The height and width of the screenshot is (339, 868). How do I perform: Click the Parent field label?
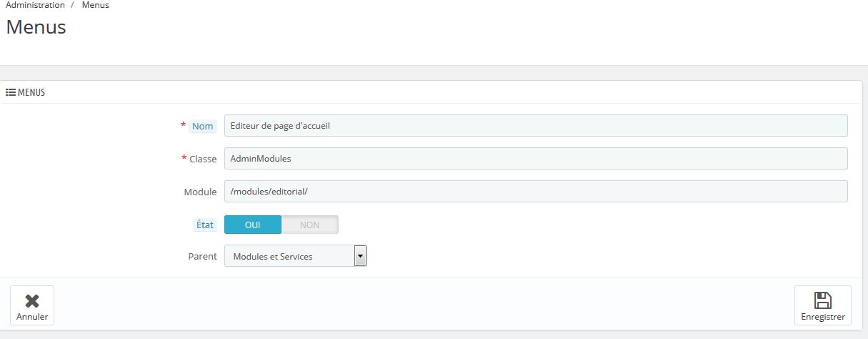coord(202,256)
